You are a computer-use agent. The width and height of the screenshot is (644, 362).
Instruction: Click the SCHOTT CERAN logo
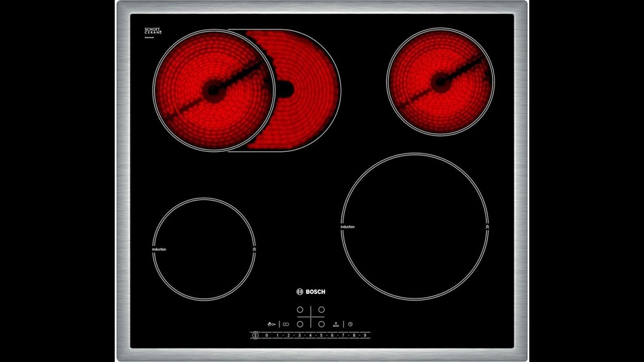152,32
